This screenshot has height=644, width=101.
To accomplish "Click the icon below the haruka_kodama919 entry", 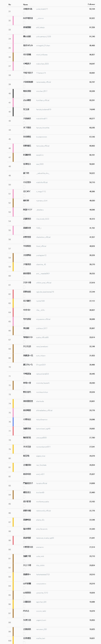I will point(24,114).
